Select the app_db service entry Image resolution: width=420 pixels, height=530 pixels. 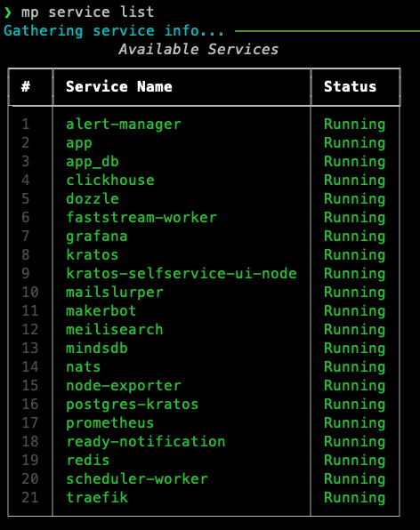tap(93, 162)
